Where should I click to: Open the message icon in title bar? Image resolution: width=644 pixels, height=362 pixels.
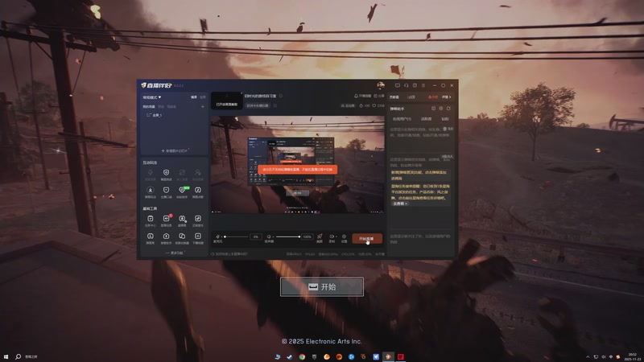[x=397, y=85]
